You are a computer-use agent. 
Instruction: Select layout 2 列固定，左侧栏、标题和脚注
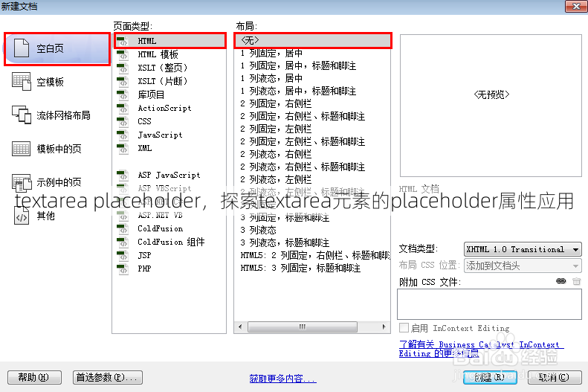point(303,141)
